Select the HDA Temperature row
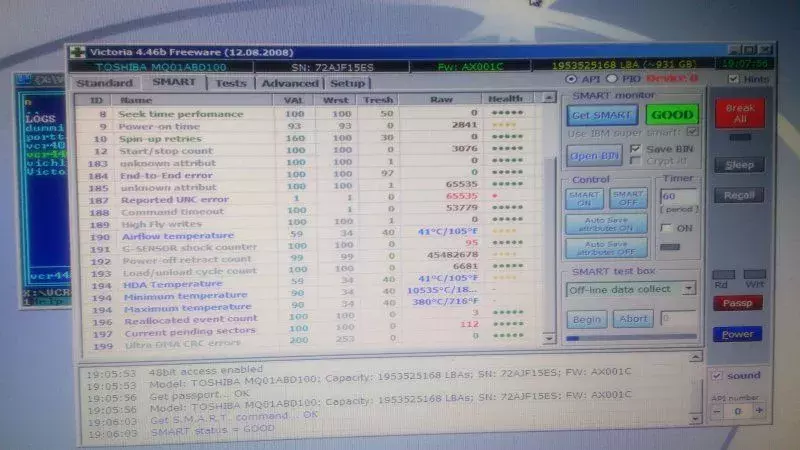 tap(309, 283)
